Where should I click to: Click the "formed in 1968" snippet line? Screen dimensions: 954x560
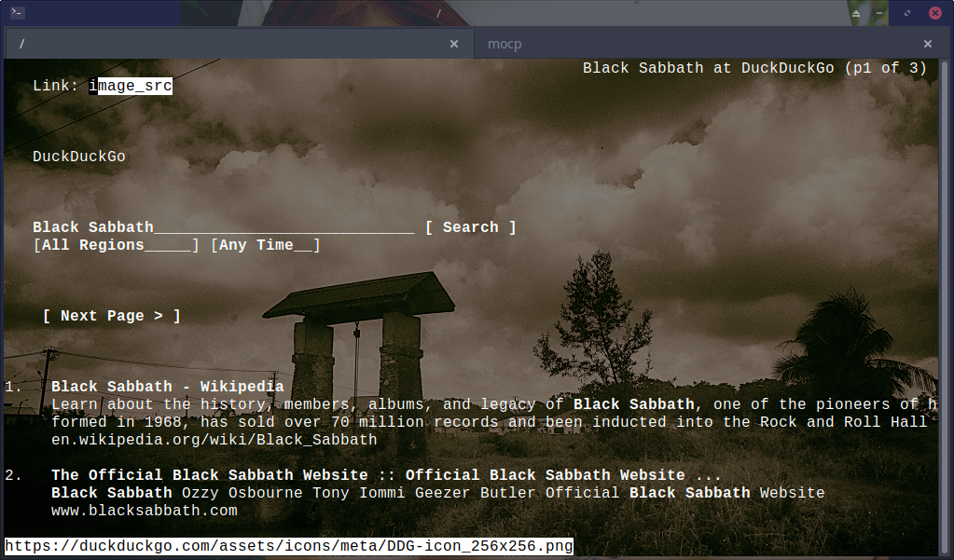click(x=490, y=422)
